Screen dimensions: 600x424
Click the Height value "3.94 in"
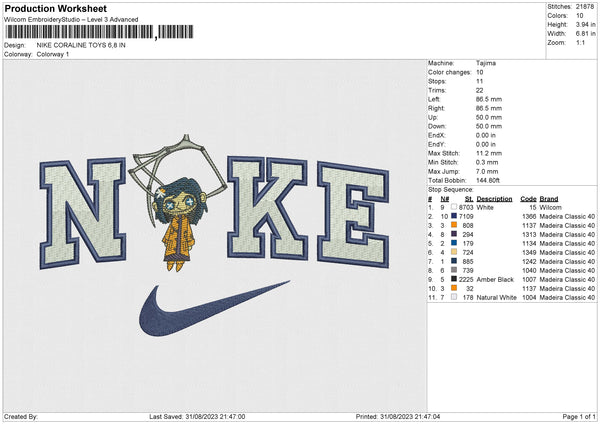pos(585,24)
